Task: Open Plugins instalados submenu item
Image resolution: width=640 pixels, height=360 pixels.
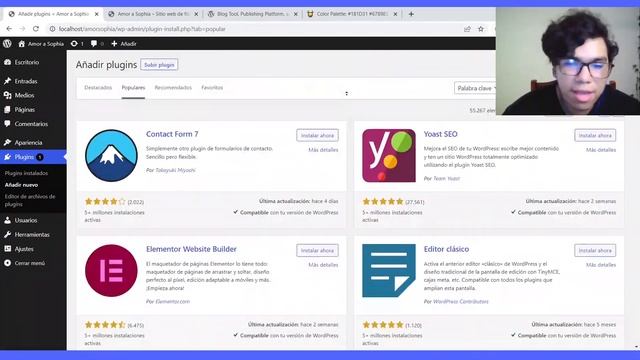Action: pos(27,173)
